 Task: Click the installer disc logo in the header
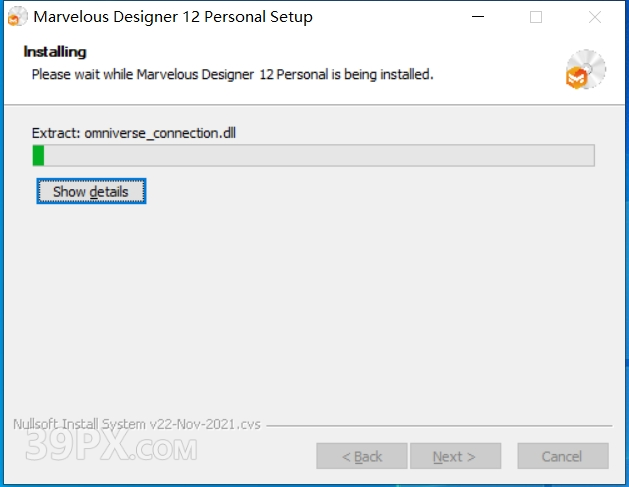click(x=586, y=69)
